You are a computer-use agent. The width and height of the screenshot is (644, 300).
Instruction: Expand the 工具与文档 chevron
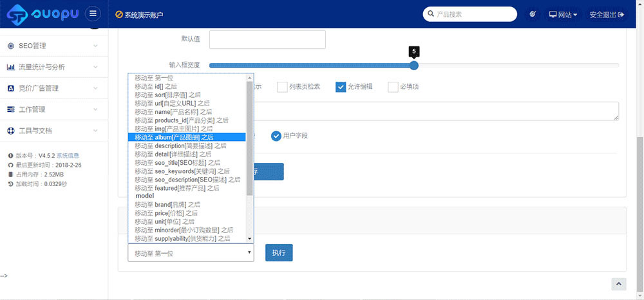[x=95, y=131]
